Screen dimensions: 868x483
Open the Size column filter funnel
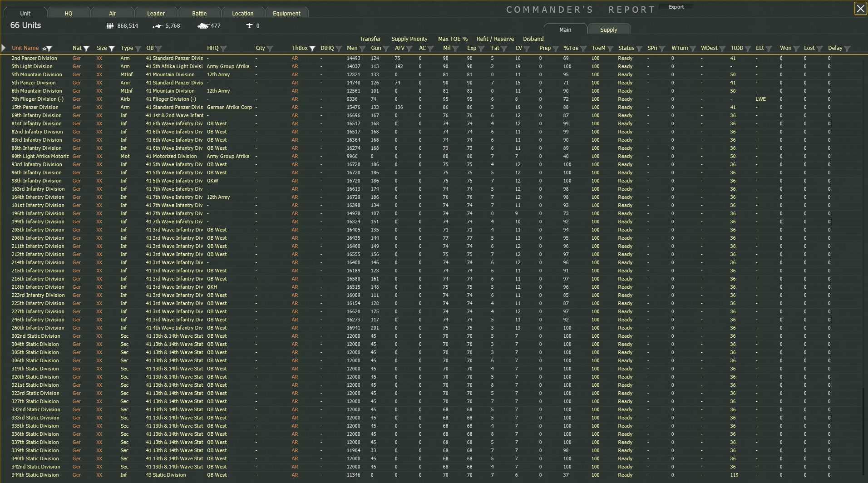[112, 49]
